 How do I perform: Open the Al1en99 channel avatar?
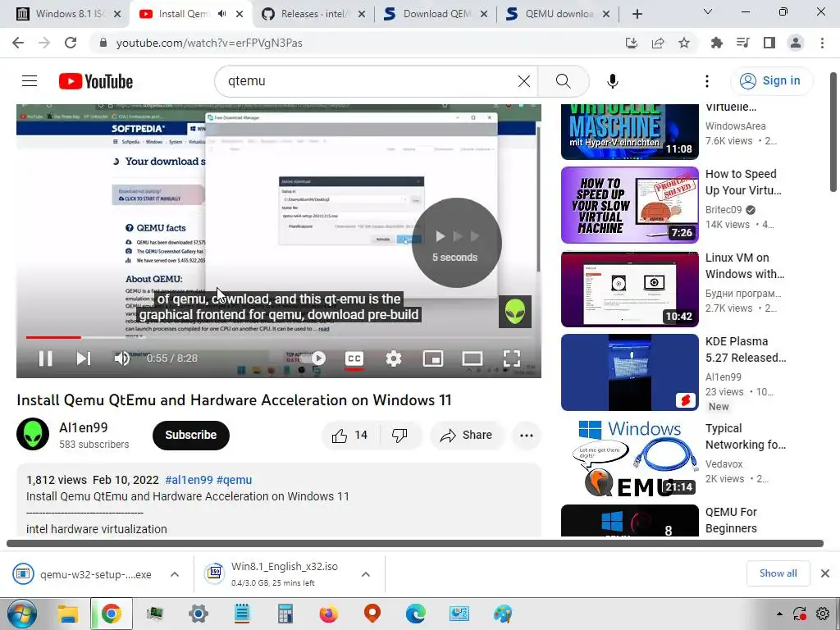[33, 434]
